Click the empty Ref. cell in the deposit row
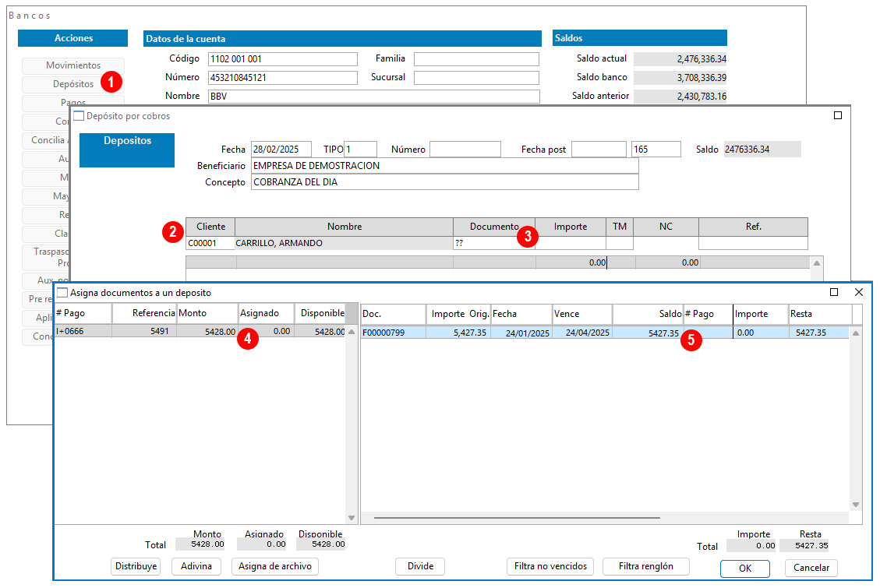This screenshot has height=588, width=880. pyautogui.click(x=753, y=243)
